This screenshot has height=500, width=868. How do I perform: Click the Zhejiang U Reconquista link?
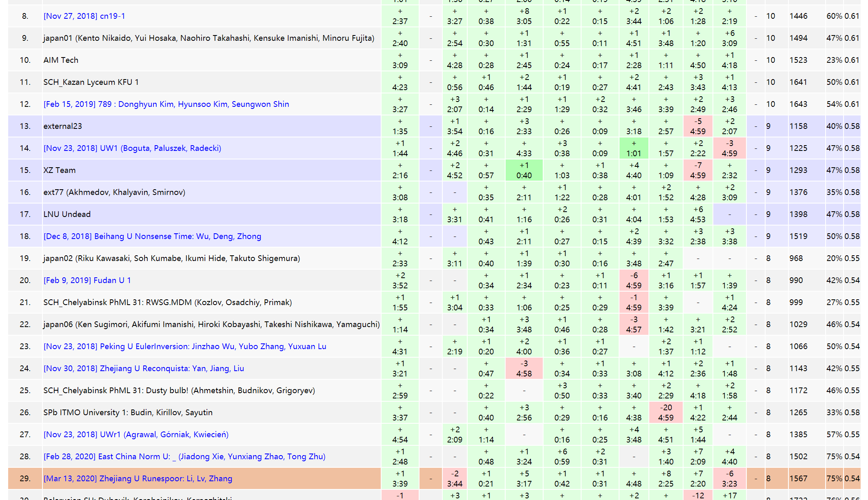[x=144, y=368]
